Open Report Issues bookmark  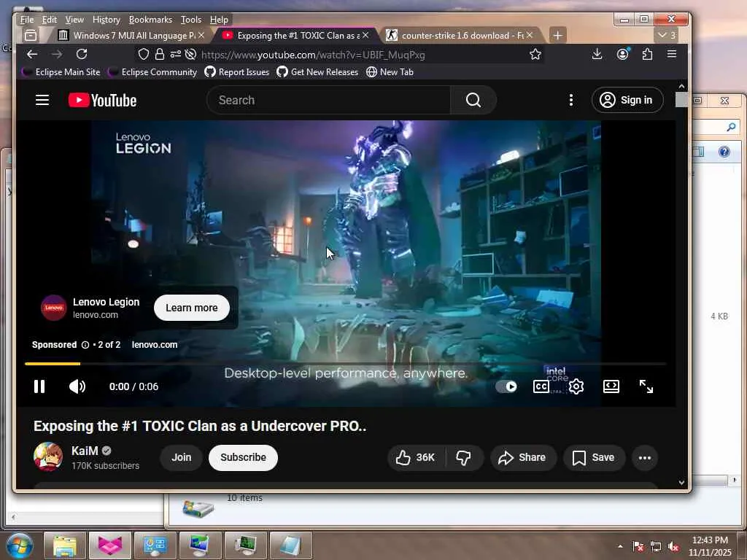[237, 72]
